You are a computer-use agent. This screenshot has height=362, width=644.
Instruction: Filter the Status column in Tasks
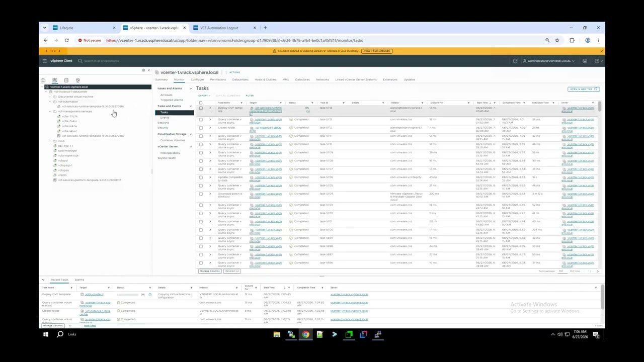[x=312, y=103]
